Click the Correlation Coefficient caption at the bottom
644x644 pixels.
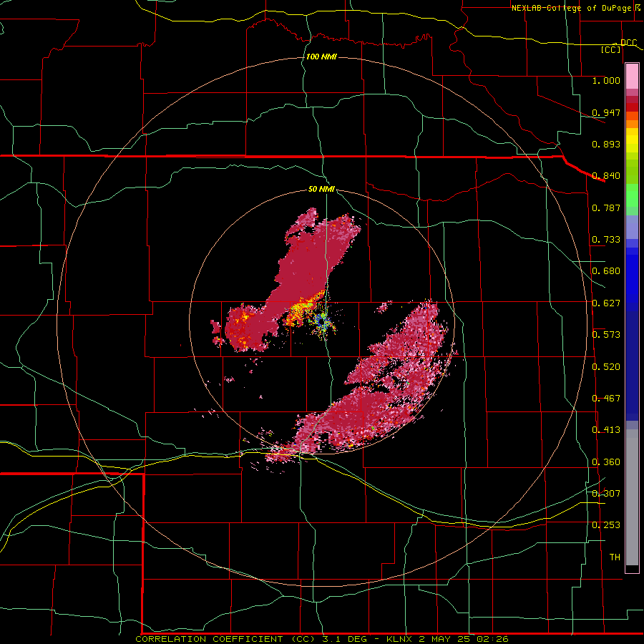click(322, 639)
